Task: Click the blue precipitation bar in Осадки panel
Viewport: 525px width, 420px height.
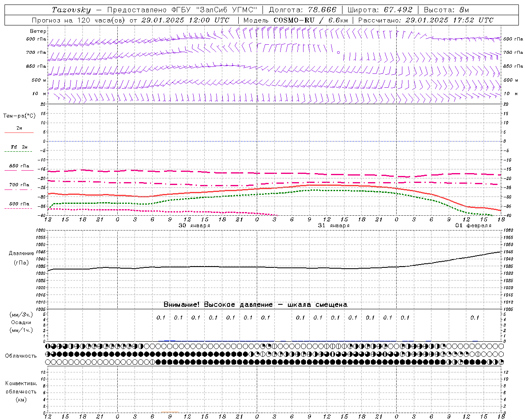Action: click(170, 340)
